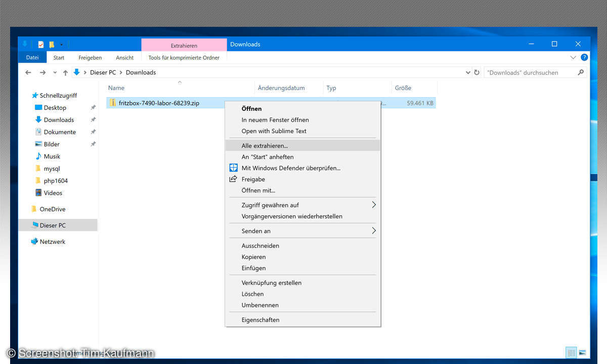
Task: Open Bilder in the navigation pane
Action: 47,144
